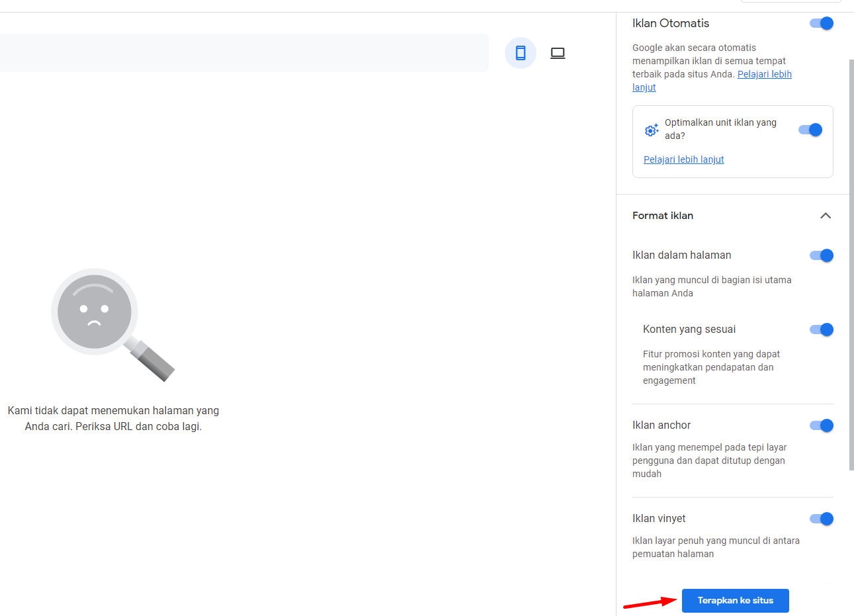Click Iklan vinyet label
This screenshot has width=854, height=616.
pyautogui.click(x=659, y=519)
